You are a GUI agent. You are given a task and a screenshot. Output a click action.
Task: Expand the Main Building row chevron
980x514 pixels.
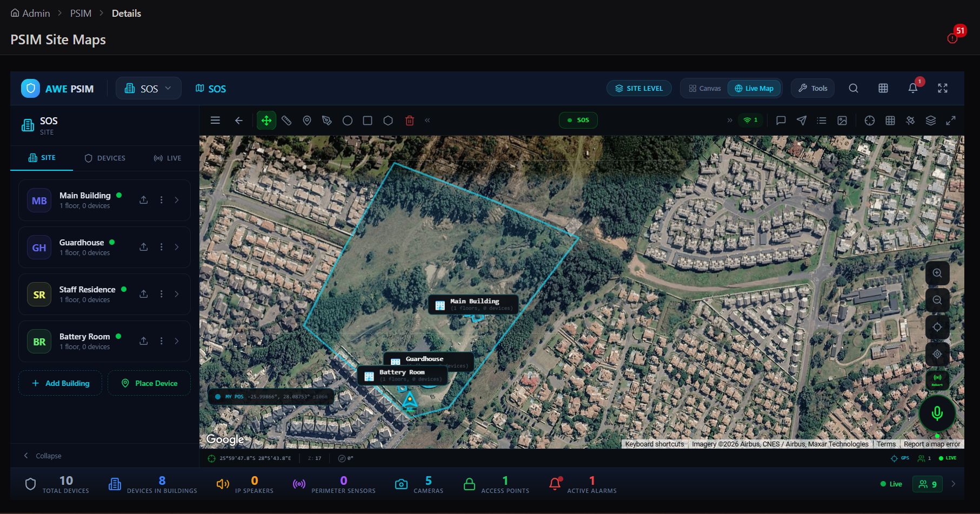click(x=177, y=200)
